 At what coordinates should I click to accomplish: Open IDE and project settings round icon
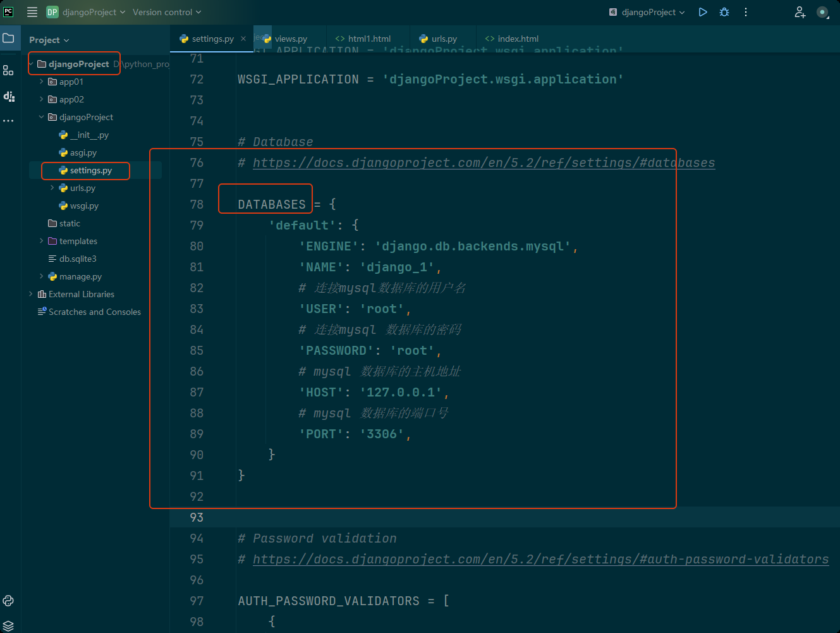pyautogui.click(x=822, y=12)
